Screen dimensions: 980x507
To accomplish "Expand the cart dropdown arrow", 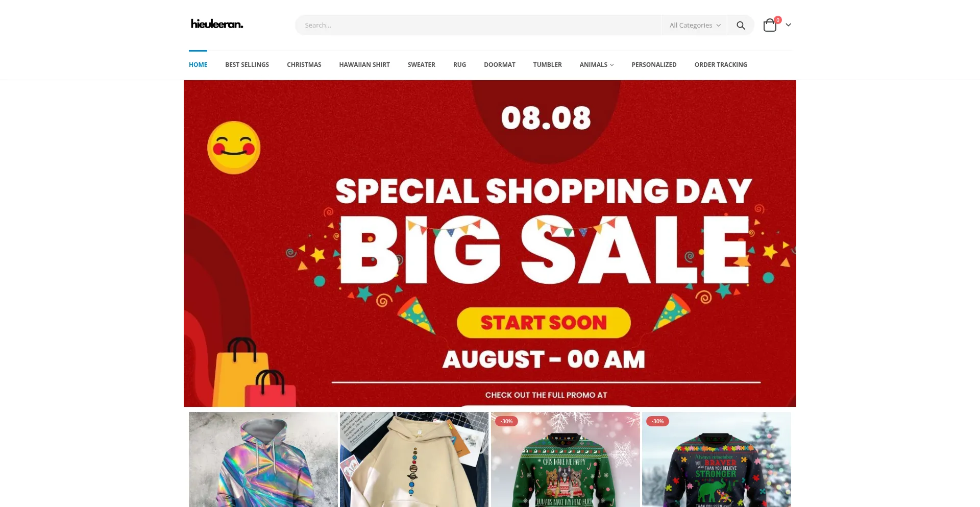I will point(788,25).
